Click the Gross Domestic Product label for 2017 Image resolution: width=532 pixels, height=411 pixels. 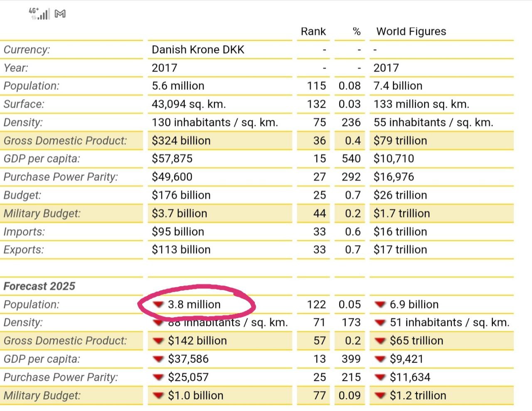pos(65,141)
